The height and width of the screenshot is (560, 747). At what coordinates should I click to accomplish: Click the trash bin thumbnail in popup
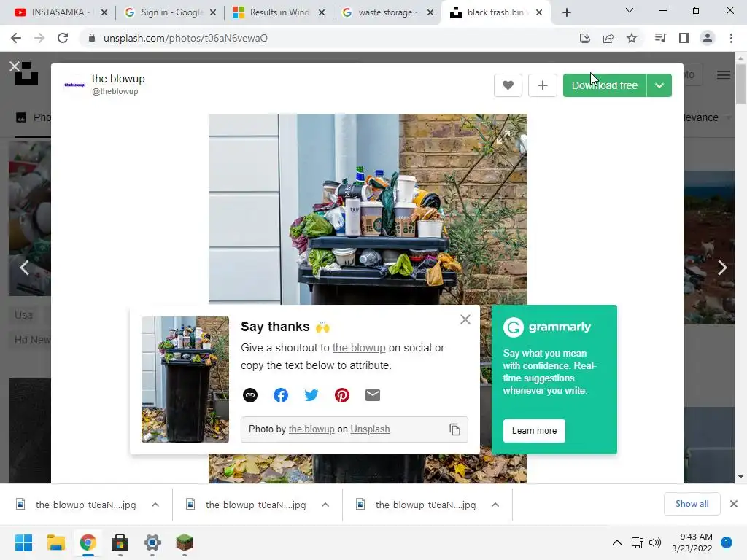[185, 379]
